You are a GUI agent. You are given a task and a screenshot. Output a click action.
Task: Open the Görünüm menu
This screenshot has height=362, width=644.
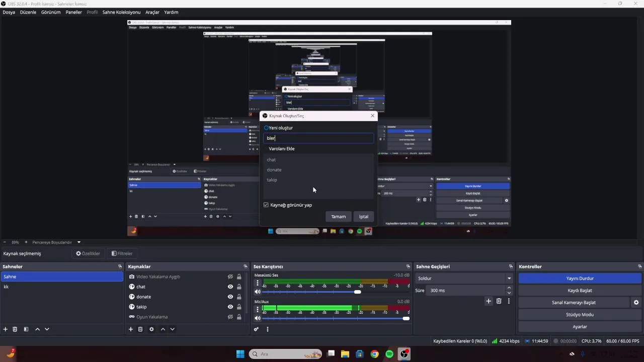click(x=51, y=12)
